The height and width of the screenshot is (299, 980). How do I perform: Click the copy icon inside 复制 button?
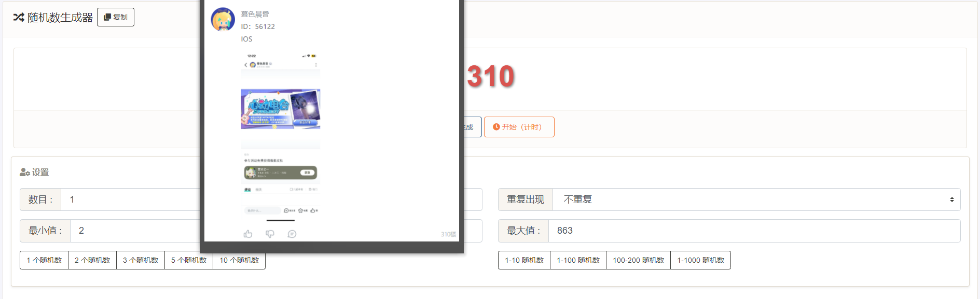tap(107, 17)
